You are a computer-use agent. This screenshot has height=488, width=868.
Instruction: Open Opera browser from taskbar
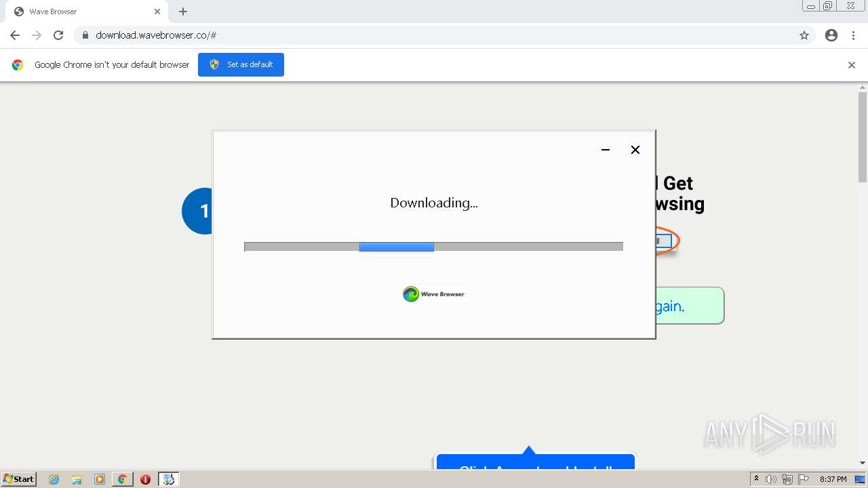pos(145,479)
